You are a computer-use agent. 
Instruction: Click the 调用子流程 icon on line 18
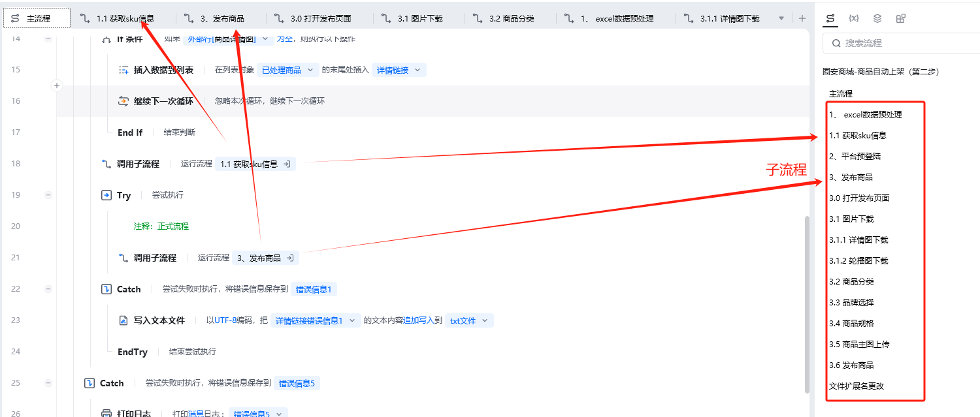106,164
